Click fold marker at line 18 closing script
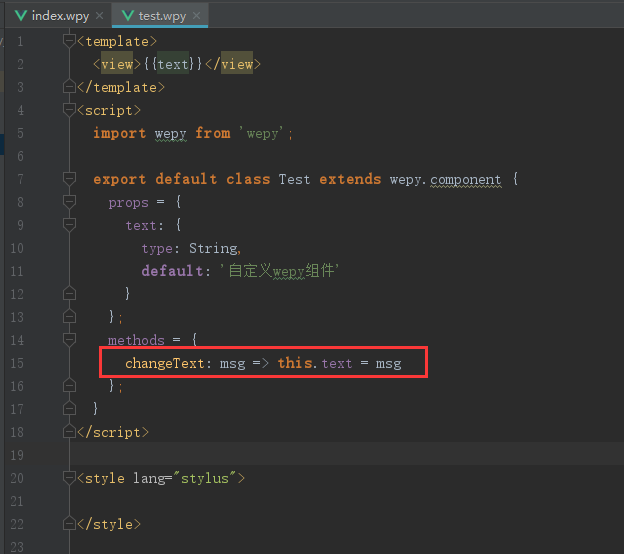624x554 pixels. [69, 431]
